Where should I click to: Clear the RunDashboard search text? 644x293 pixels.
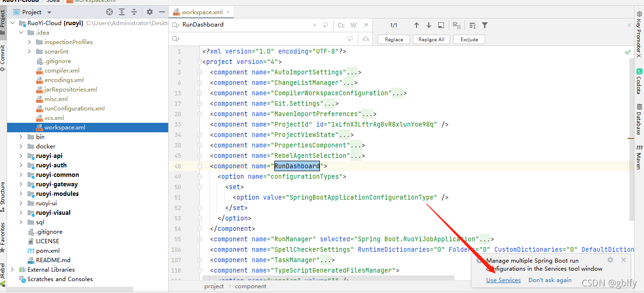(315, 25)
